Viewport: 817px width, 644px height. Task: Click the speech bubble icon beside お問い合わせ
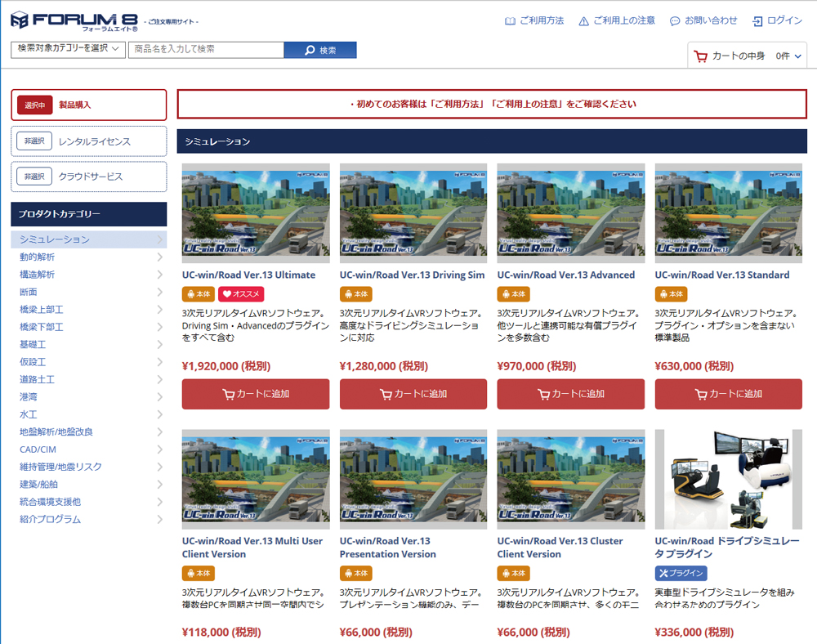[x=675, y=21]
